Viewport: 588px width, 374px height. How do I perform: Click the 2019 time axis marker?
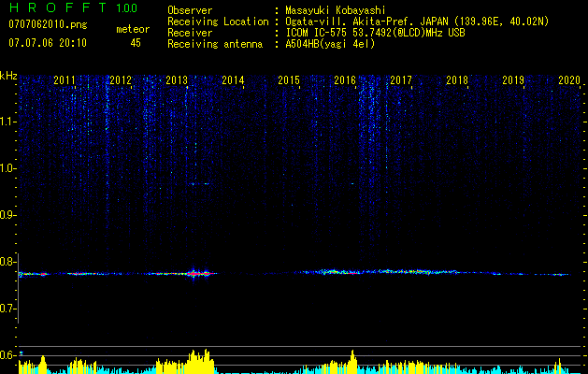click(513, 79)
